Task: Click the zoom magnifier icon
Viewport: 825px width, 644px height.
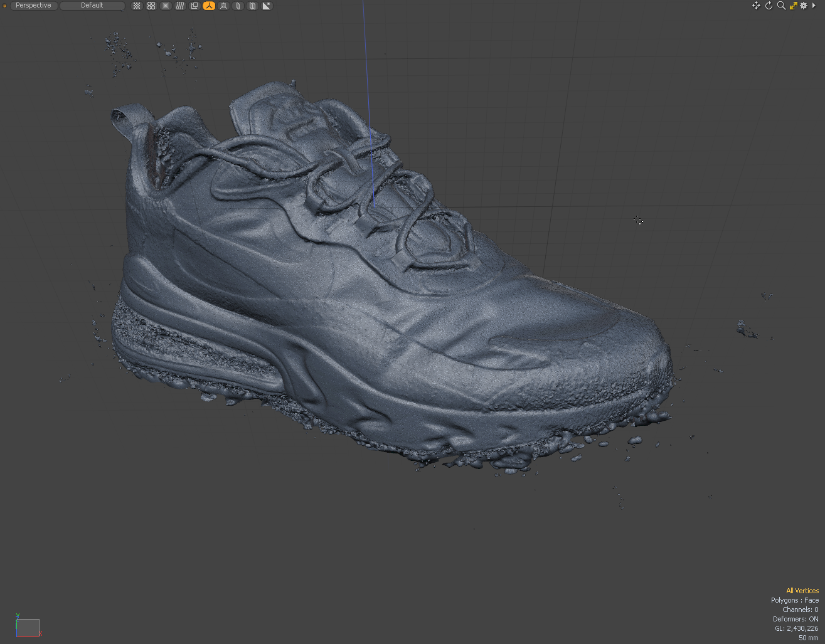Action: pos(781,6)
